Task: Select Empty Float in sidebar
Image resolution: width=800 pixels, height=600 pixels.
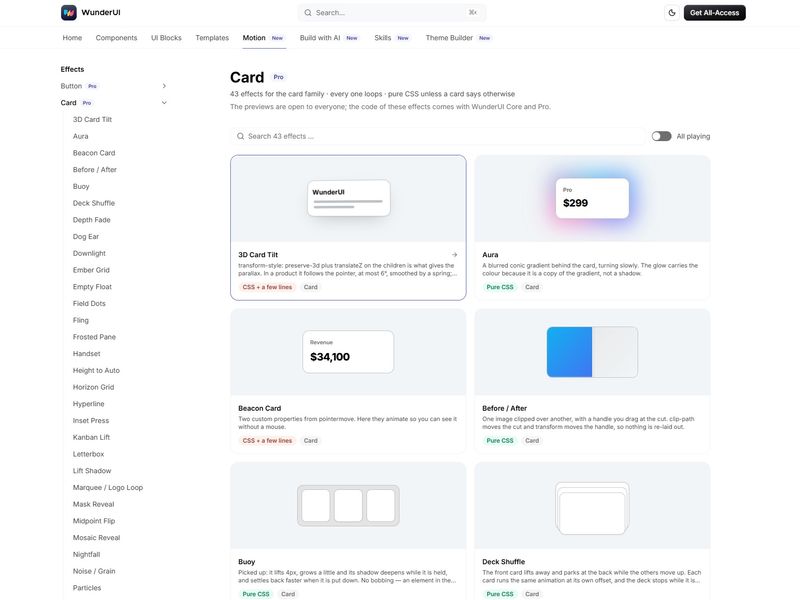Action: tap(92, 287)
